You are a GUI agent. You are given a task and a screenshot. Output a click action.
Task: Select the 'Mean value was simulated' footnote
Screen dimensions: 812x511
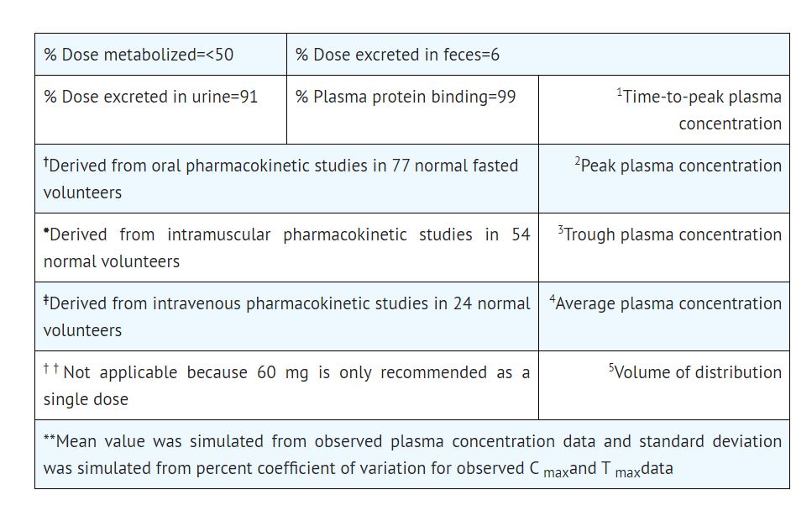411,455
